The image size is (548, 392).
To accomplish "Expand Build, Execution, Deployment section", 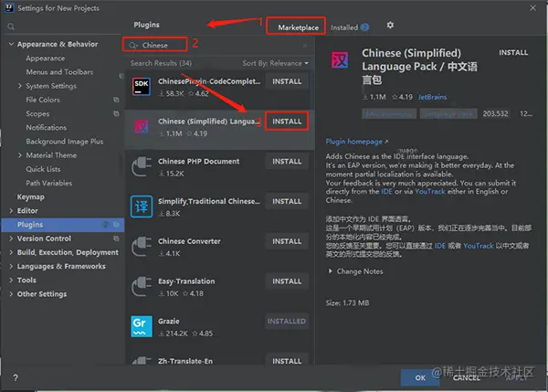I will (11, 252).
